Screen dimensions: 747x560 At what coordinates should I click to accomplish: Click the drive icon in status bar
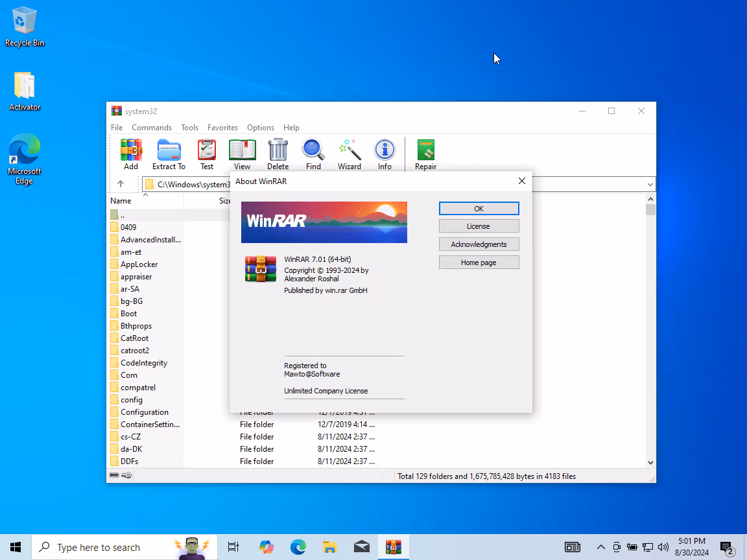coord(114,475)
